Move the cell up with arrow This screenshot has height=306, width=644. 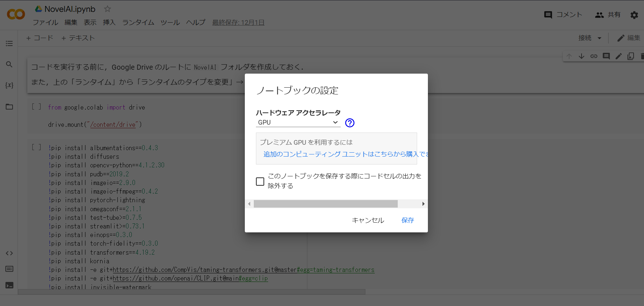click(569, 56)
